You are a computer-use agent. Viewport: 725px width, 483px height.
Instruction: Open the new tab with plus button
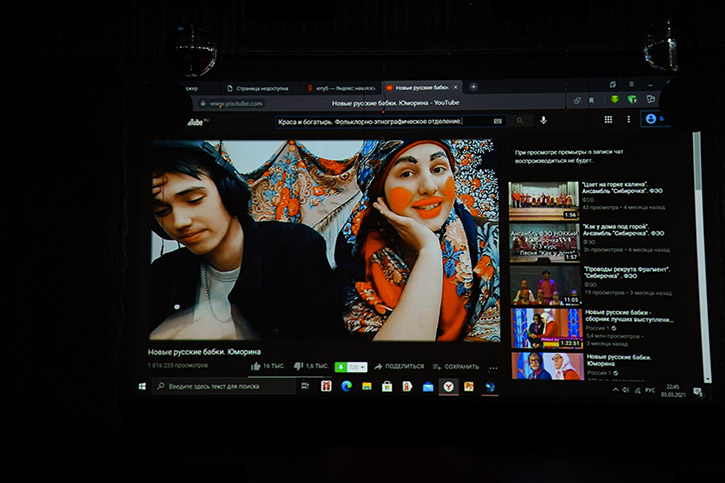point(473,87)
